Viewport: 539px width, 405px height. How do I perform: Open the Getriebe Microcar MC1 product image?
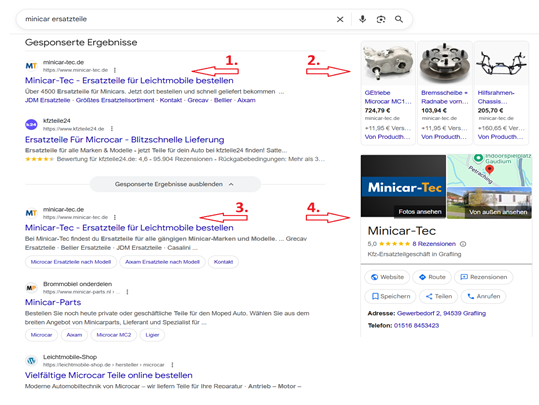click(388, 64)
